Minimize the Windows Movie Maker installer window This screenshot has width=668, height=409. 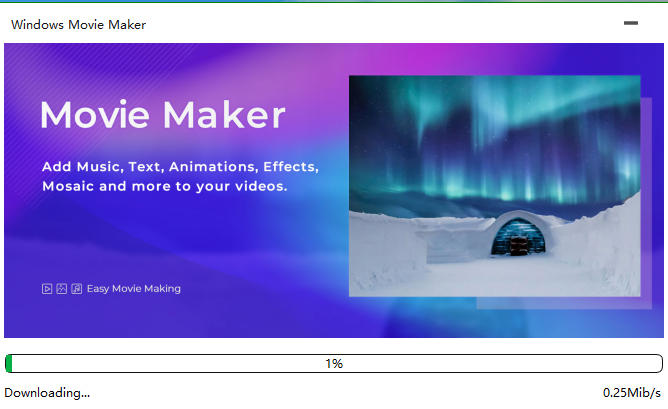coord(631,23)
